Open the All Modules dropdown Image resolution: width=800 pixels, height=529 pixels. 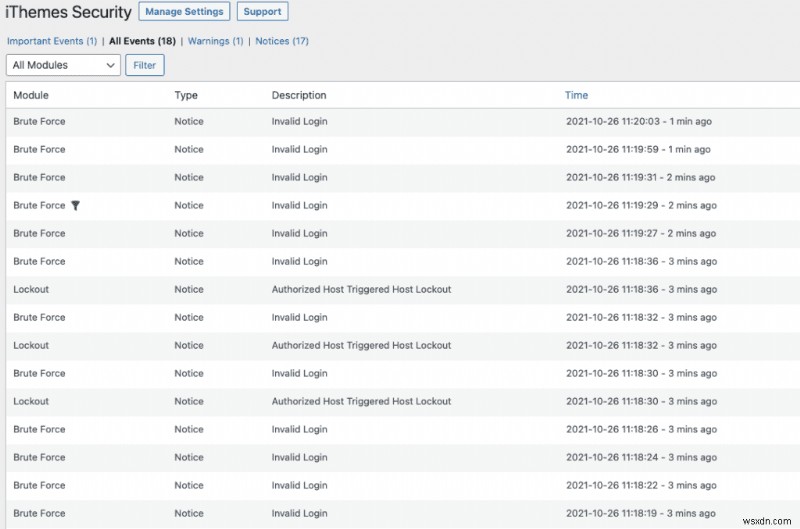tap(63, 65)
